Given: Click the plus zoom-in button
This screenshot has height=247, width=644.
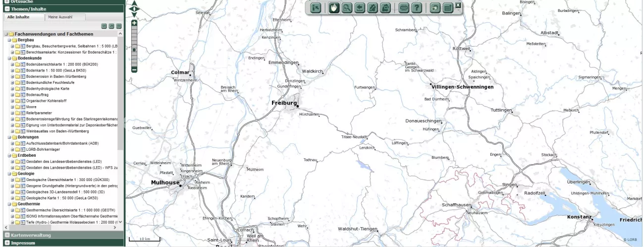Looking at the screenshot, I should click(134, 23).
